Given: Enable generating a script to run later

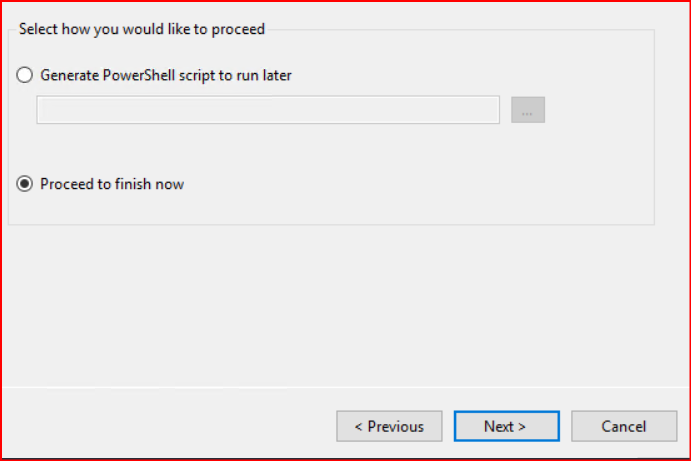Looking at the screenshot, I should pyautogui.click(x=25, y=75).
